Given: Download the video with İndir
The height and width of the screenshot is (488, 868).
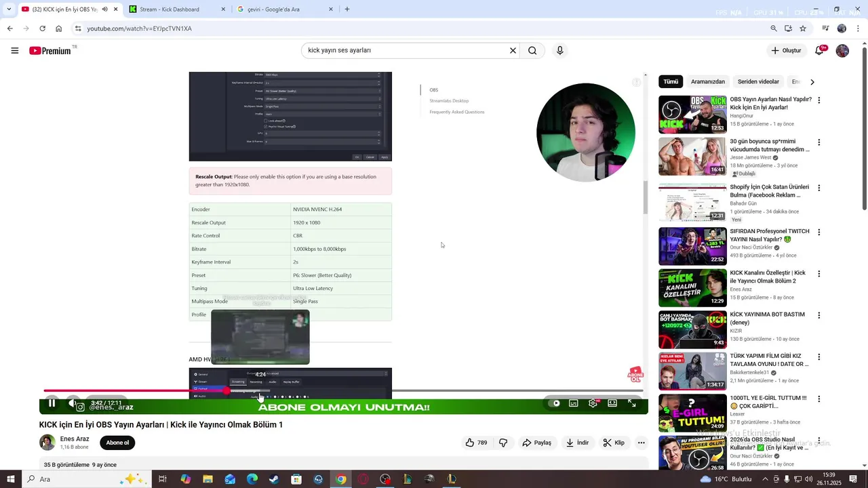Looking at the screenshot, I should click(578, 443).
